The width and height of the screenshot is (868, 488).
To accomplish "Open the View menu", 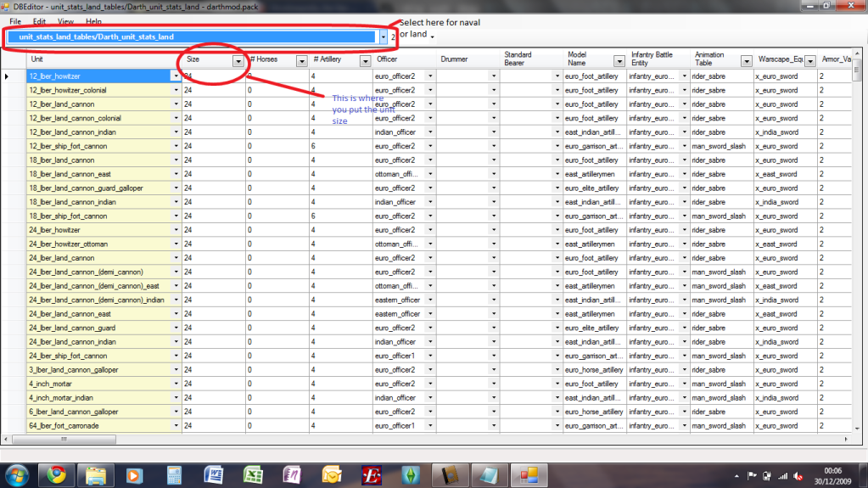I will [65, 21].
